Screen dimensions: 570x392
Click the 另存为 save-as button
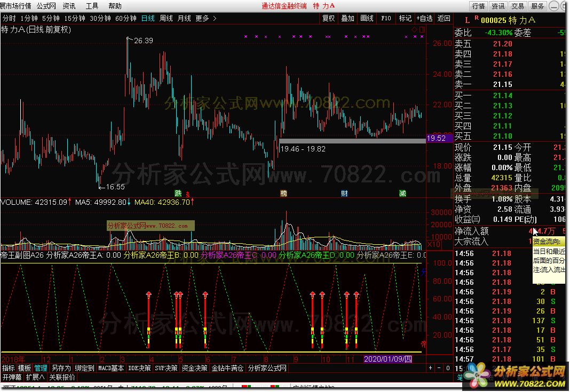pyautogui.click(x=61, y=368)
